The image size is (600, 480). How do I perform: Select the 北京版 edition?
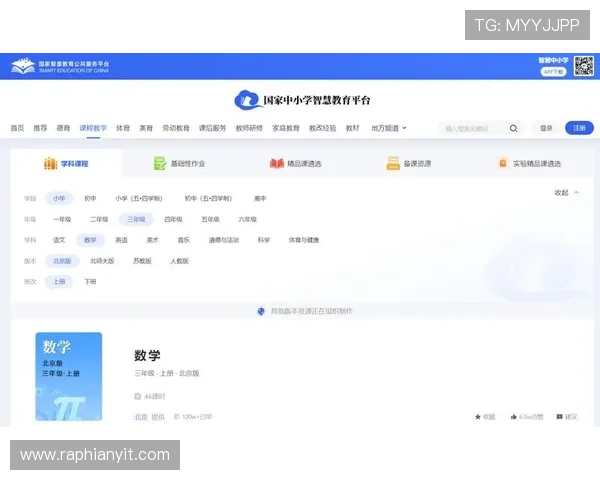click(x=62, y=261)
